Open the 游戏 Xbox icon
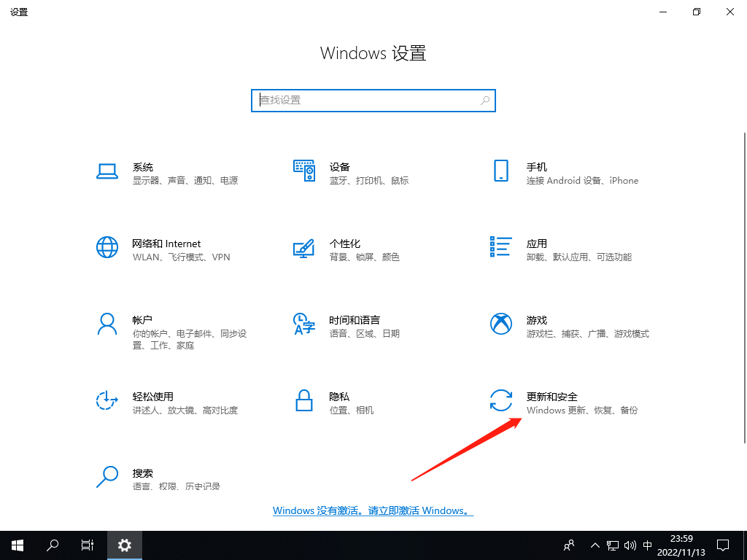The height and width of the screenshot is (560, 747). [500, 324]
